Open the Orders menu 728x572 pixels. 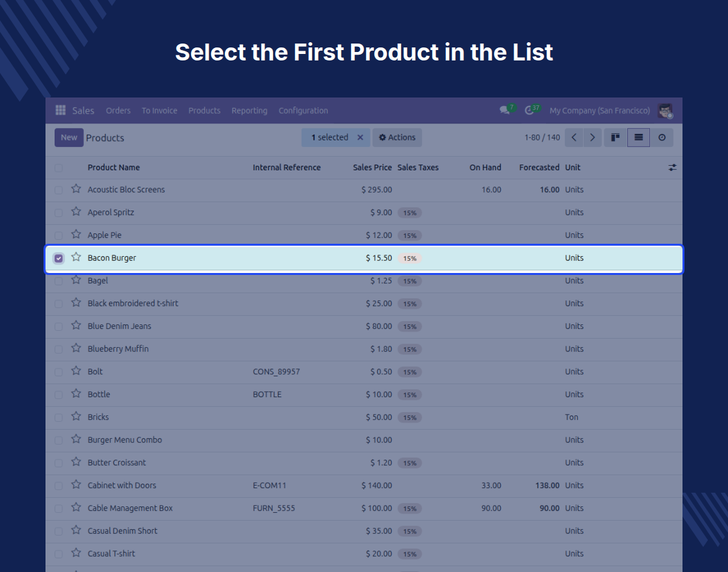point(118,110)
